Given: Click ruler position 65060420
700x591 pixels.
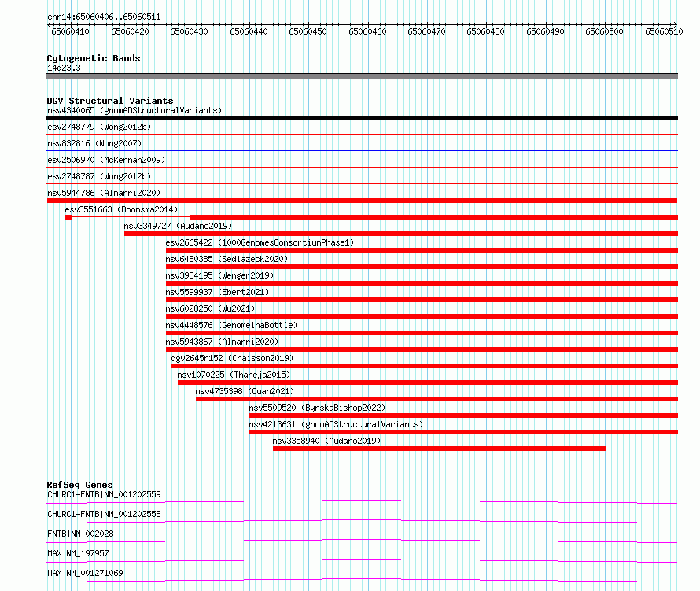Looking at the screenshot, I should (x=131, y=31).
